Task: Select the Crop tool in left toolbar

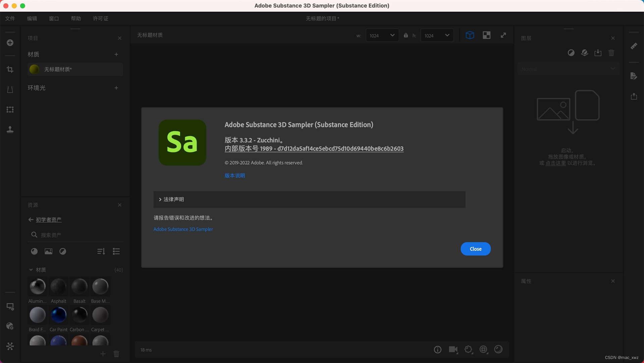Action: (x=10, y=69)
